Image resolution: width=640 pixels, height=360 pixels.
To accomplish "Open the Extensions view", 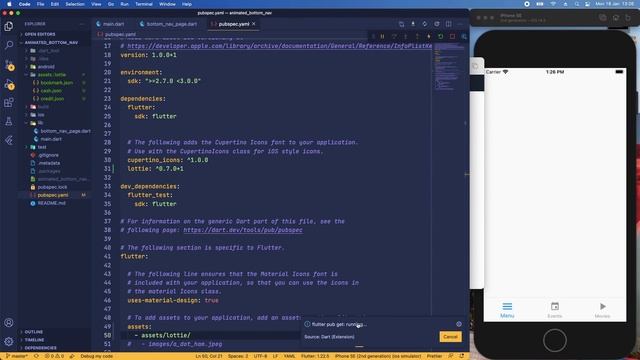I will 9,102.
